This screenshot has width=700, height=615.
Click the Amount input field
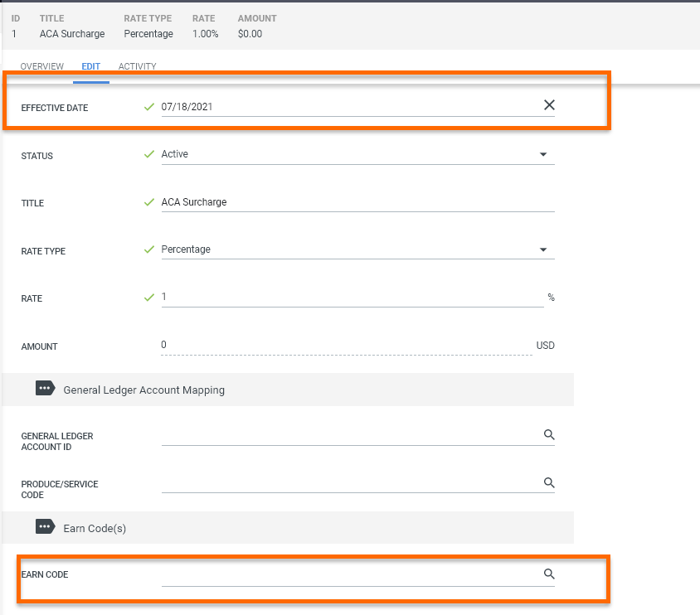pyautogui.click(x=347, y=346)
